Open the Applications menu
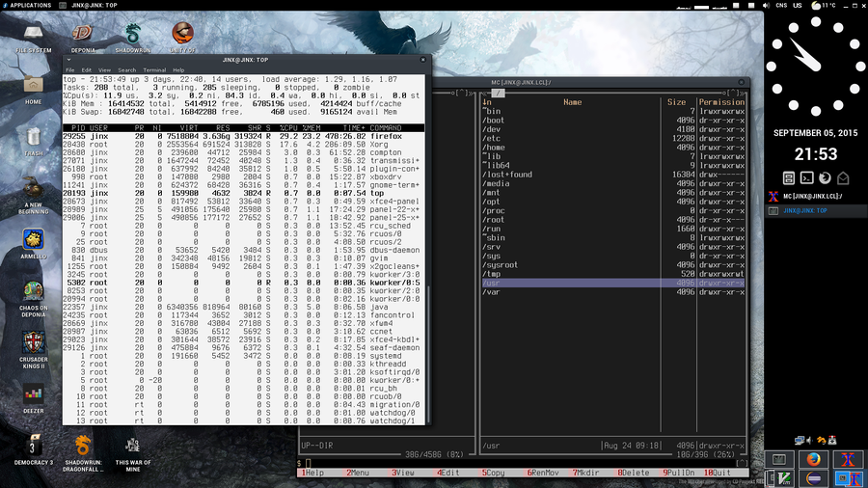Viewport: 868px width, 488px height. click(x=27, y=5)
